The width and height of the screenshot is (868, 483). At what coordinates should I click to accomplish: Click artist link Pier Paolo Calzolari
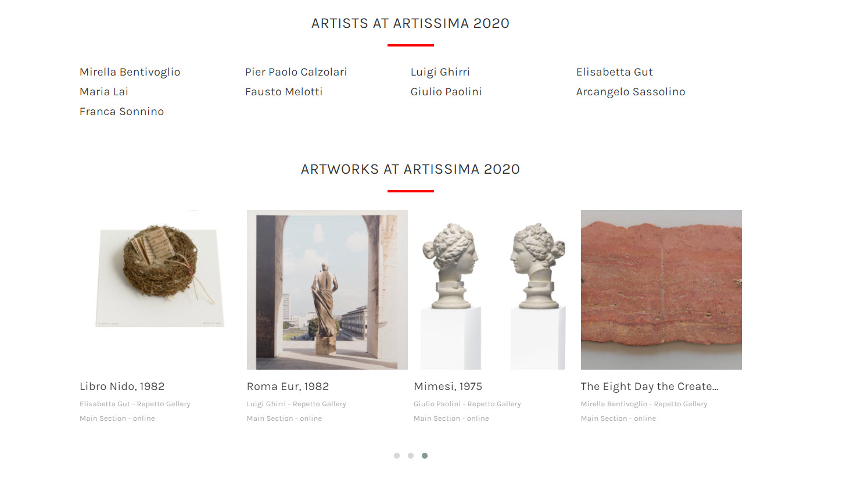[x=296, y=72]
